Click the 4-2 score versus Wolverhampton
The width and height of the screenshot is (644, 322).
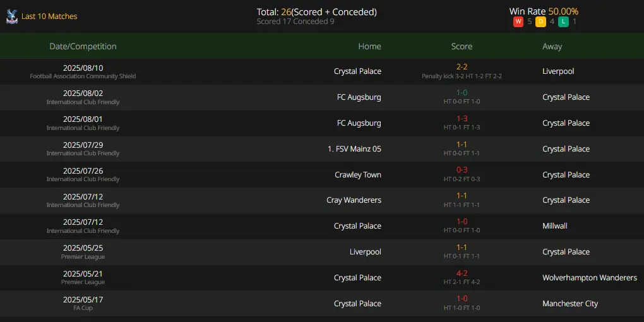462,273
